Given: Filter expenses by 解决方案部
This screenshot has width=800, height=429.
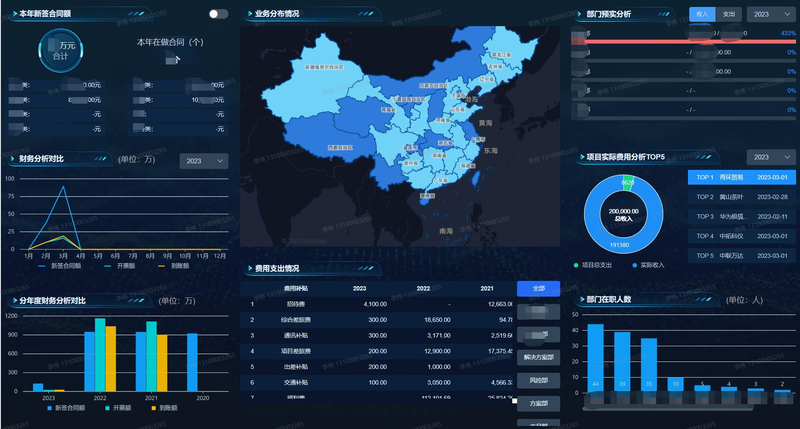Looking at the screenshot, I should pyautogui.click(x=538, y=357).
